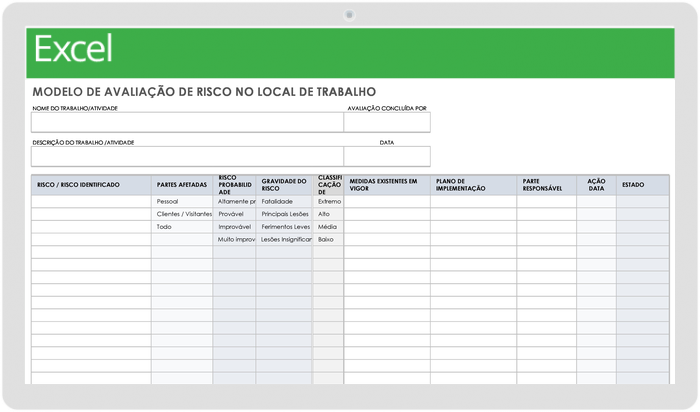The height and width of the screenshot is (412, 700).
Task: Select the 'Ação Data' column header
Action: [x=596, y=185]
